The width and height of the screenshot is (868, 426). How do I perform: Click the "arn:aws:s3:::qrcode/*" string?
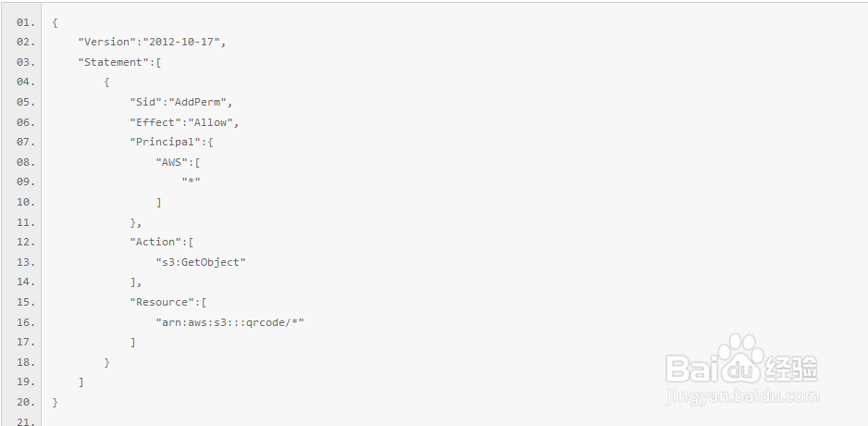pos(230,322)
